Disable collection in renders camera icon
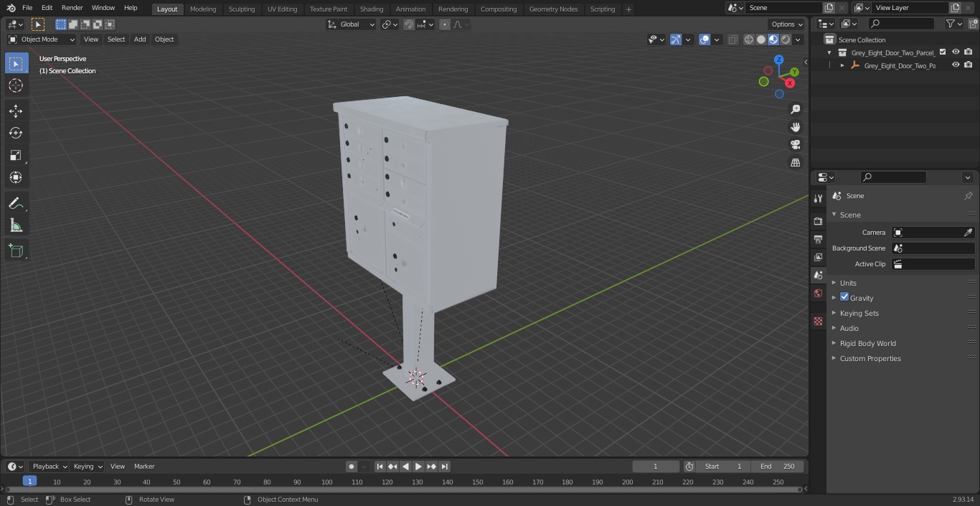This screenshot has width=980, height=506. click(969, 52)
